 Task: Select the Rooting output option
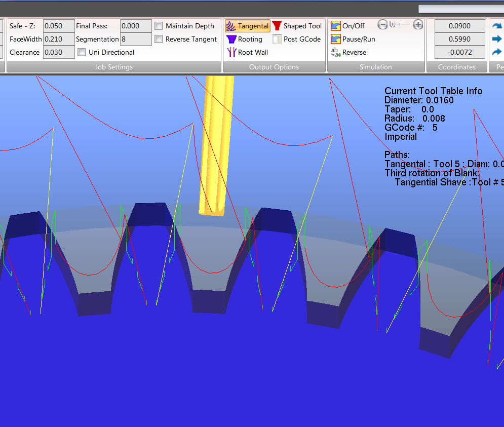[x=245, y=39]
